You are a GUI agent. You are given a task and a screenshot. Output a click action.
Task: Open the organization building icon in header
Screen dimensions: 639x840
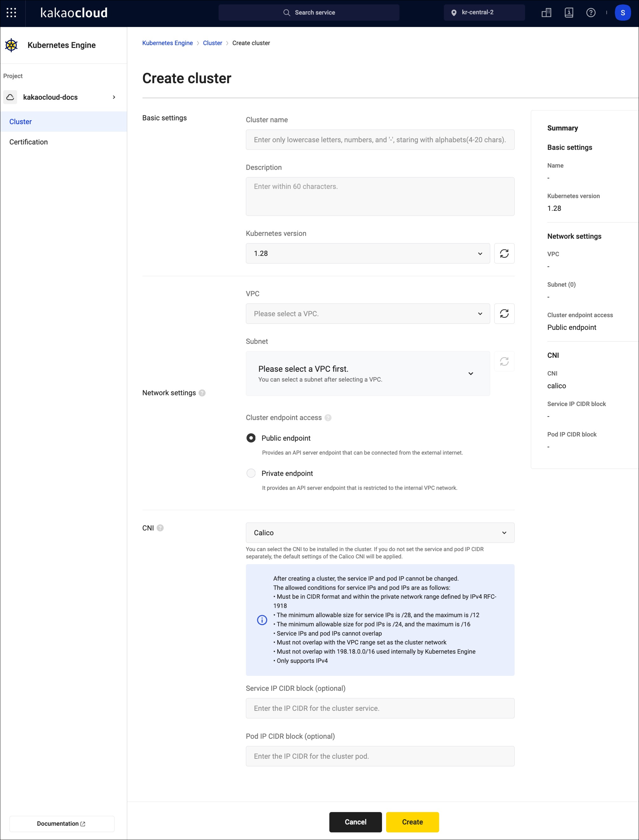[x=546, y=13]
